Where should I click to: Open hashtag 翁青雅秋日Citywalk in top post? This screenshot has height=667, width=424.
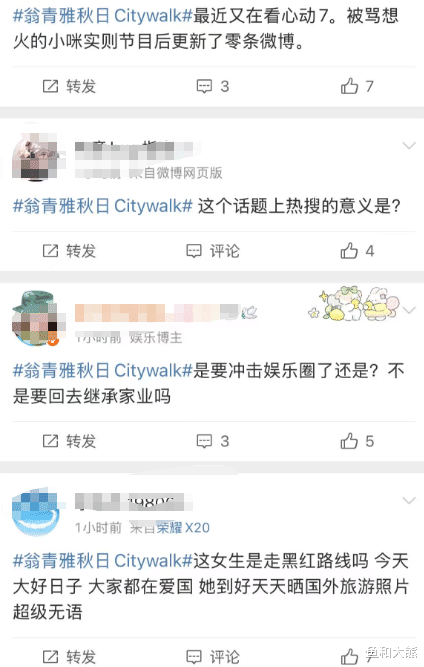103,16
